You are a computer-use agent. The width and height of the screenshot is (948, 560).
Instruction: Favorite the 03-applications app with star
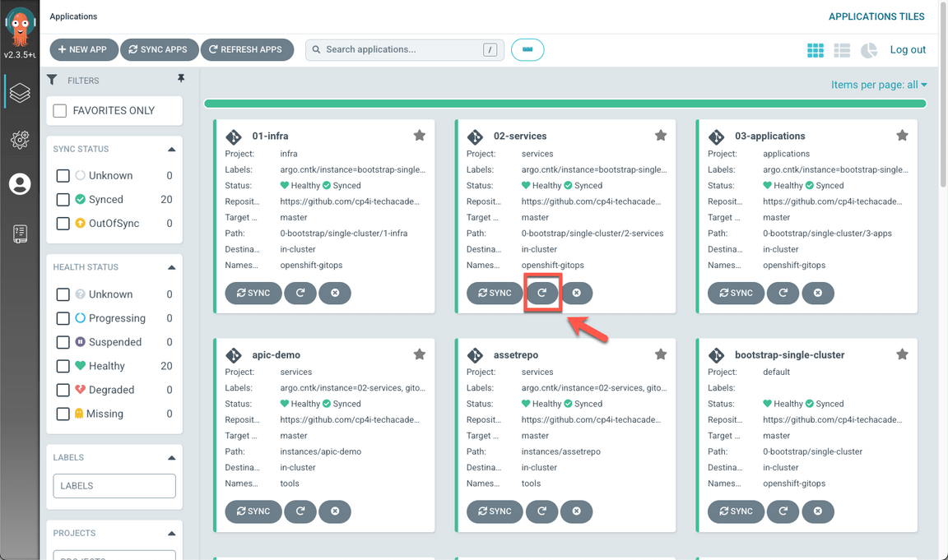[902, 136]
